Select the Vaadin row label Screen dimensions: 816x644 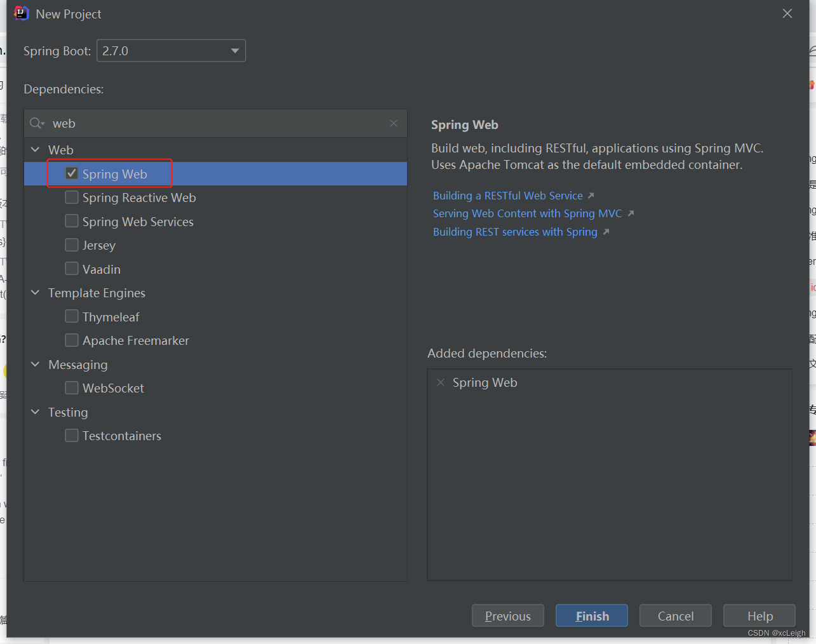[x=102, y=269]
